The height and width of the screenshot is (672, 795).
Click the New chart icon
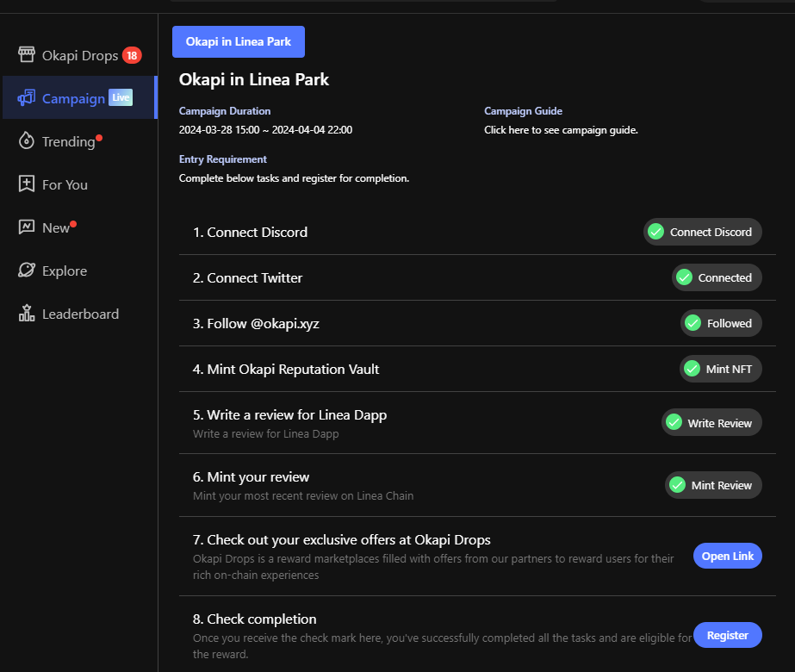point(27,227)
